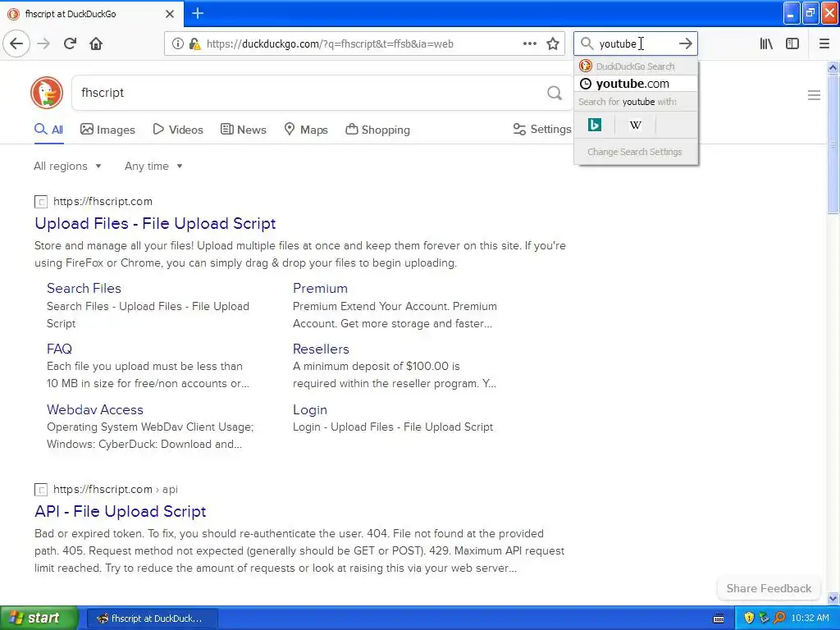Screen dimensions: 840x630
Task: Switch to Shopping results
Action: (x=377, y=130)
